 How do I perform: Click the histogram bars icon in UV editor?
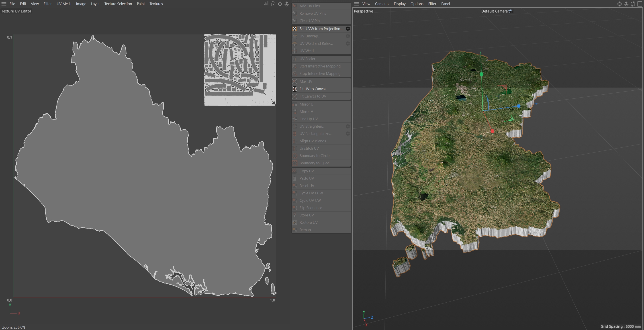click(x=266, y=4)
